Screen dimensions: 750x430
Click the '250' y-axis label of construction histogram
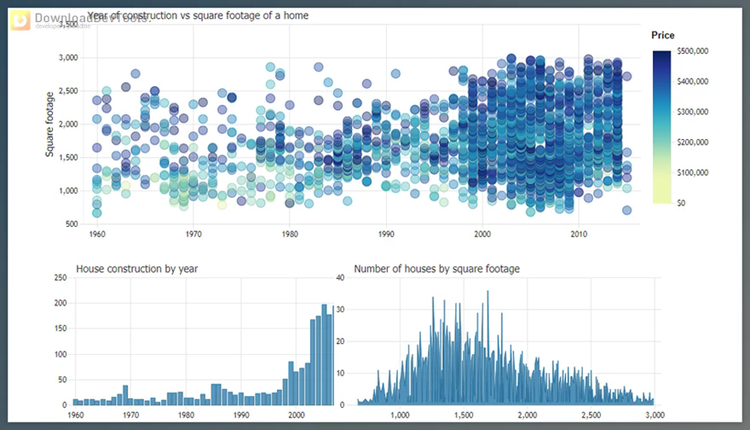point(61,277)
